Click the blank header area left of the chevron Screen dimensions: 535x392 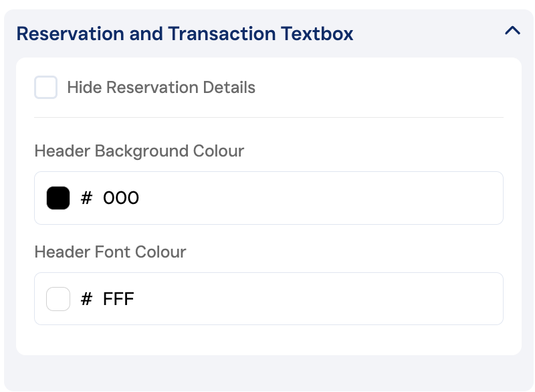(428, 33)
